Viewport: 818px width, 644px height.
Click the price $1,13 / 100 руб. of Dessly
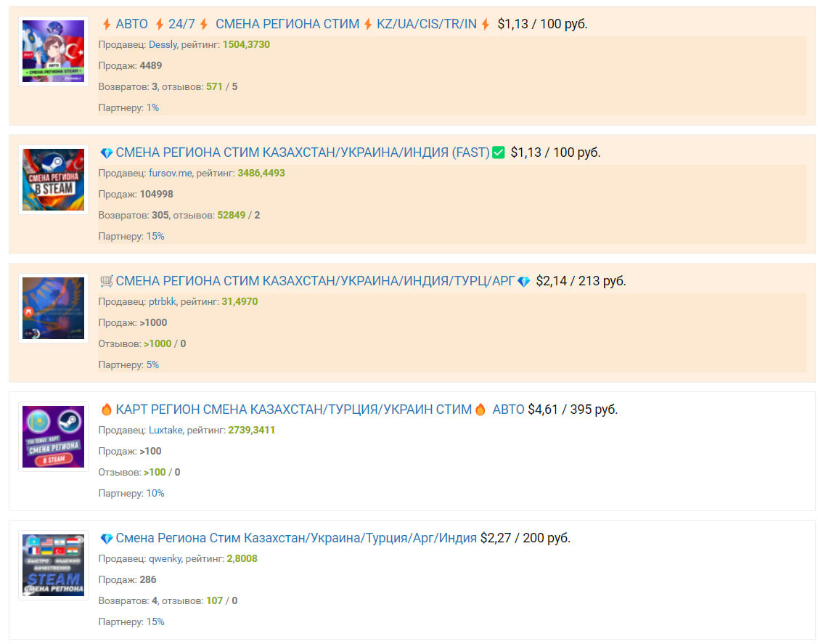[x=543, y=24]
